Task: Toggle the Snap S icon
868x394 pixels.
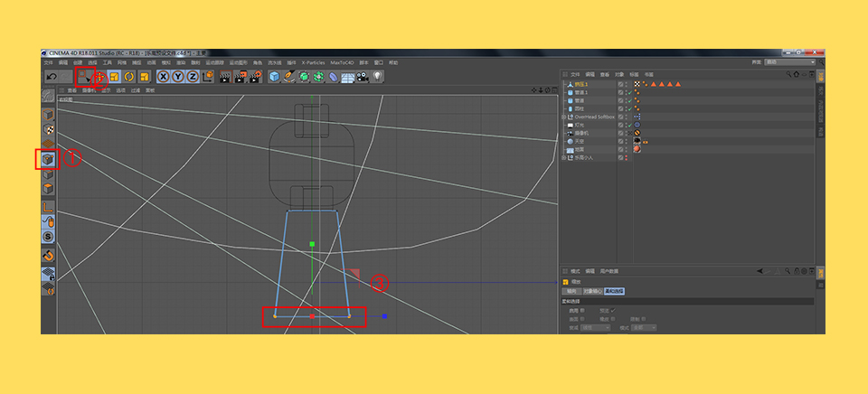Action: pyautogui.click(x=49, y=237)
